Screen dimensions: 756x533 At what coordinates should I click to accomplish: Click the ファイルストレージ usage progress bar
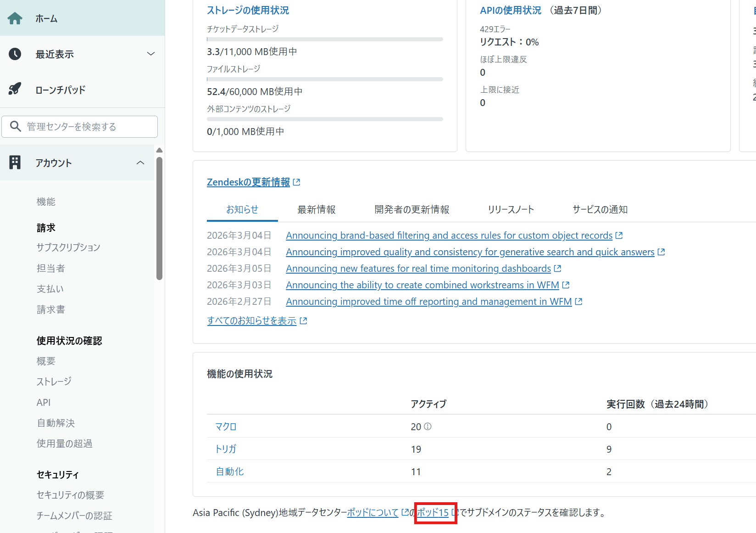point(325,79)
